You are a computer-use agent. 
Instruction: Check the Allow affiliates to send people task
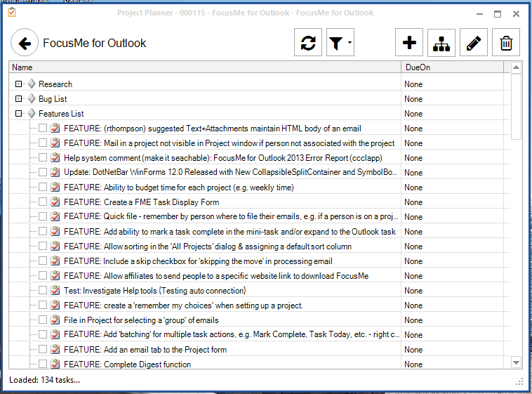(43, 275)
